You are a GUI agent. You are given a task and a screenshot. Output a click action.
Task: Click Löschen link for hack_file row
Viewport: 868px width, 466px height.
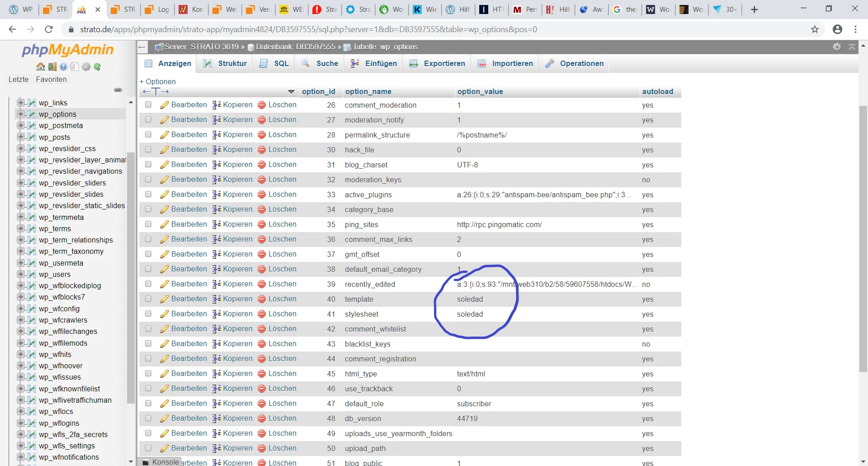tap(283, 150)
